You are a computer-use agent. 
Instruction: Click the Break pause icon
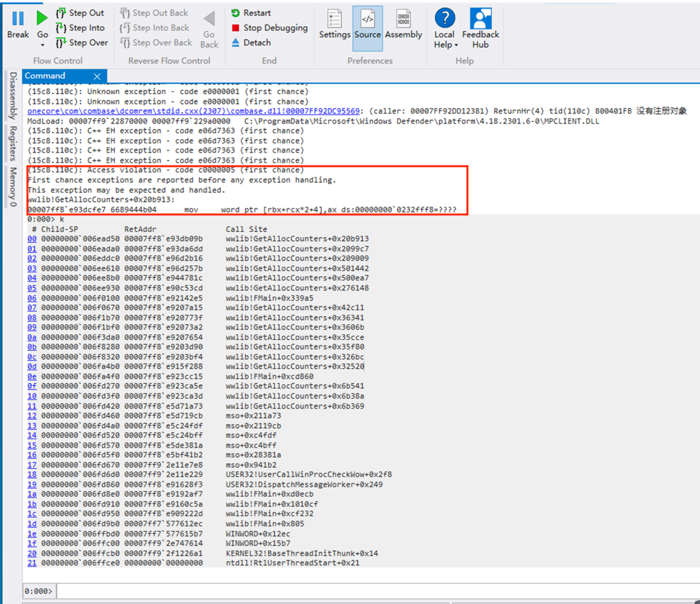pos(18,19)
